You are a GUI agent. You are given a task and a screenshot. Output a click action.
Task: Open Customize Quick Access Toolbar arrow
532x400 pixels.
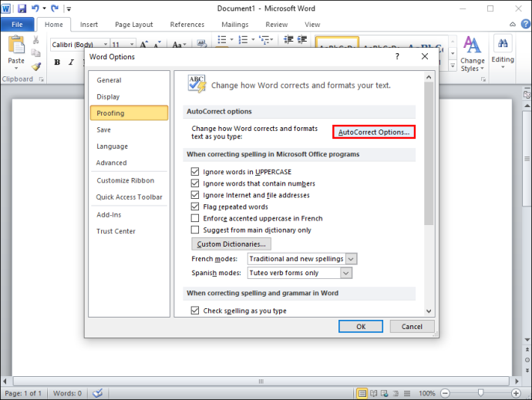[x=69, y=8]
